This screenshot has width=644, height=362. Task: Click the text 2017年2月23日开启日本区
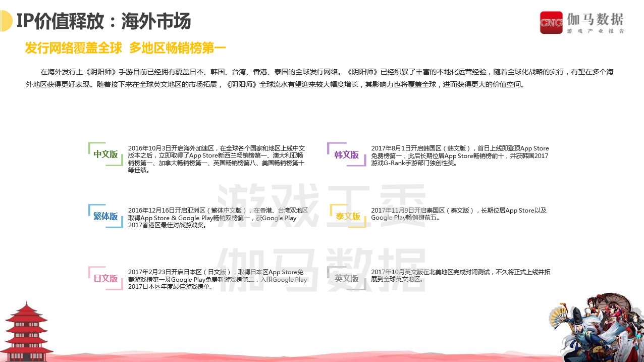point(165,272)
